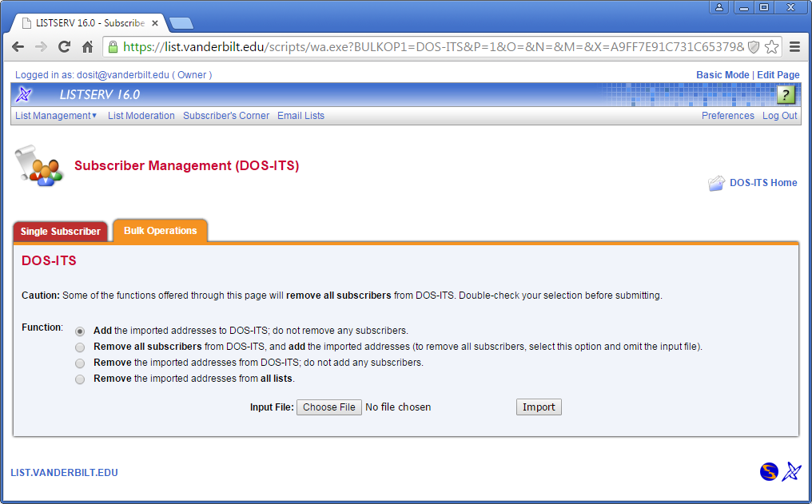Select Add imported addresses radio option
812x504 pixels.
(x=80, y=331)
